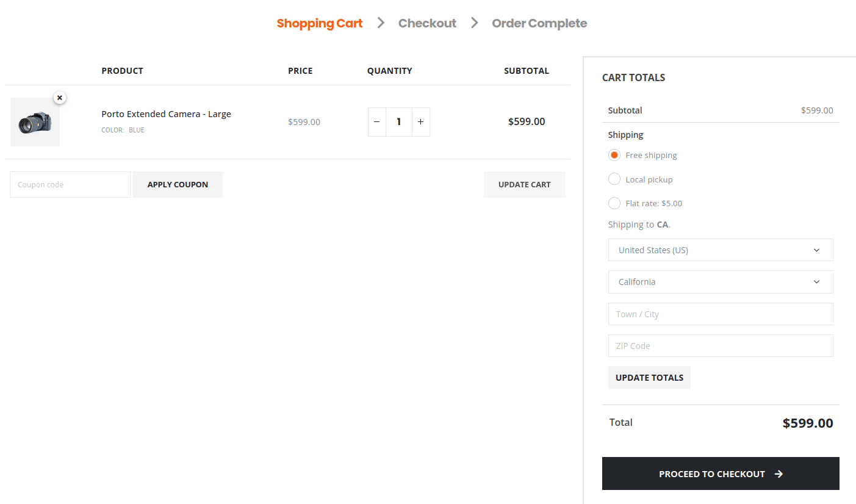The height and width of the screenshot is (504, 856).
Task: Click the arrow icon on Proceed to Checkout
Action: tap(779, 473)
